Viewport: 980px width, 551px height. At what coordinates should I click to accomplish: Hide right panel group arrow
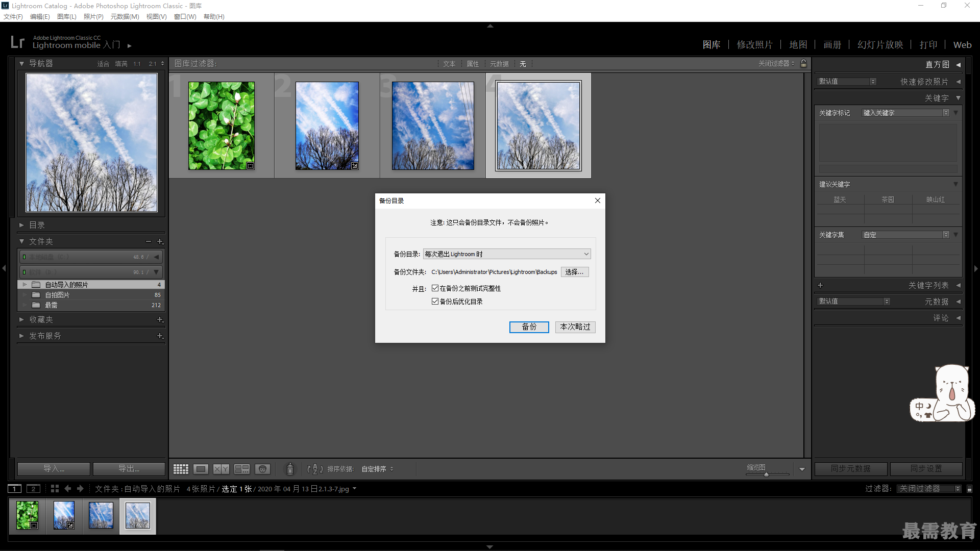(x=976, y=268)
